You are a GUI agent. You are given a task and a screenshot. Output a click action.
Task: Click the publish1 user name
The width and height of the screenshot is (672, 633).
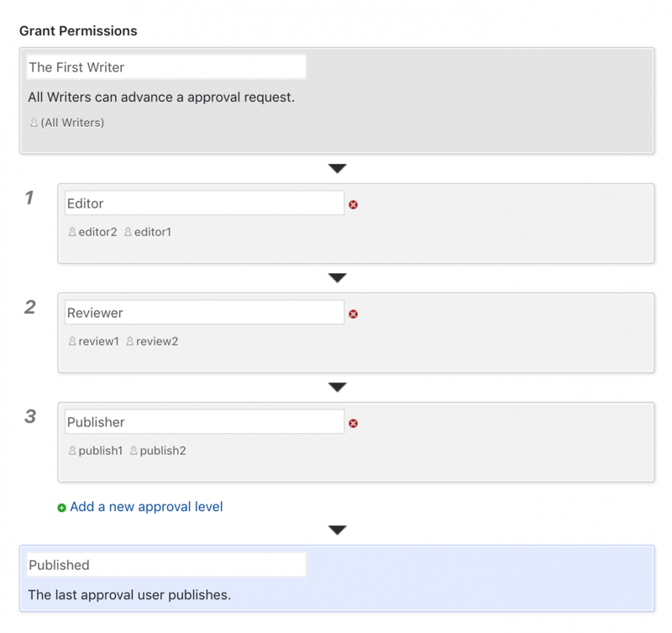100,451
